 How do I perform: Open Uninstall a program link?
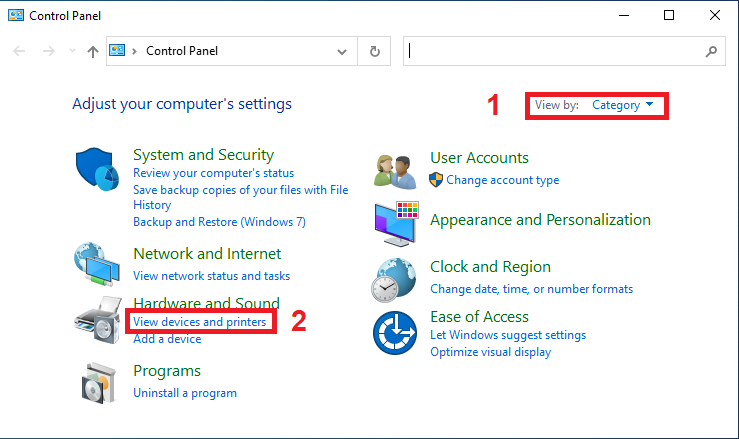pyautogui.click(x=185, y=393)
